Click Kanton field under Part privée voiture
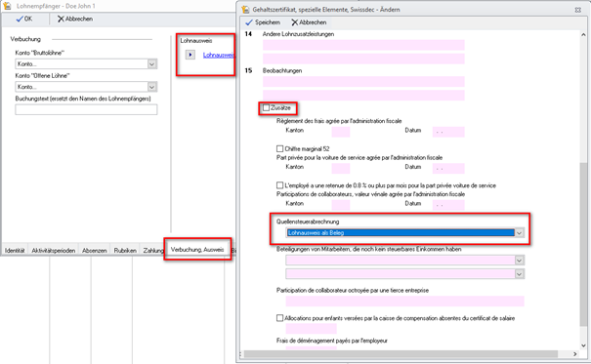 click(341, 168)
